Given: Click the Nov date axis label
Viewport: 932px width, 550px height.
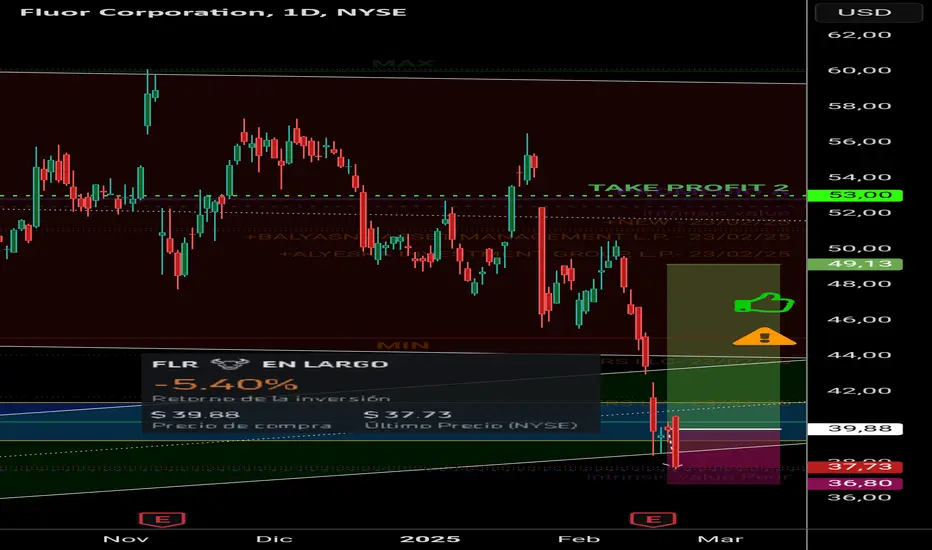Looking at the screenshot, I should pos(126,539).
